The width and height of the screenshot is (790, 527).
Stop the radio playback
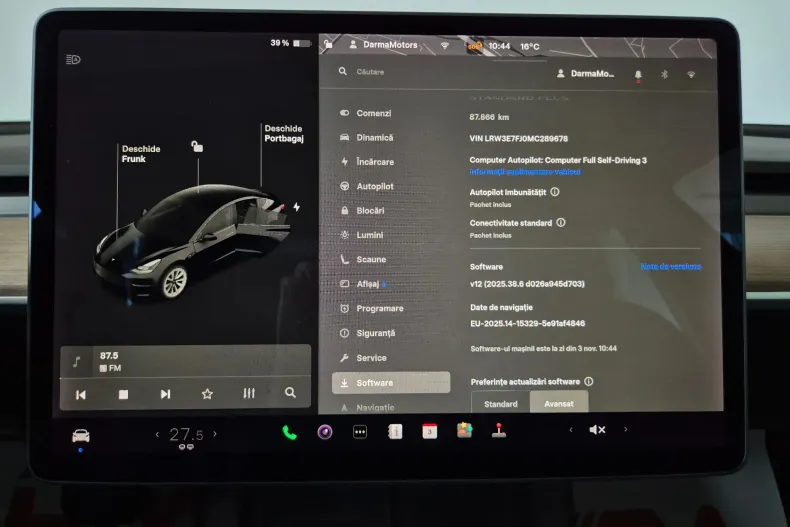[123, 394]
